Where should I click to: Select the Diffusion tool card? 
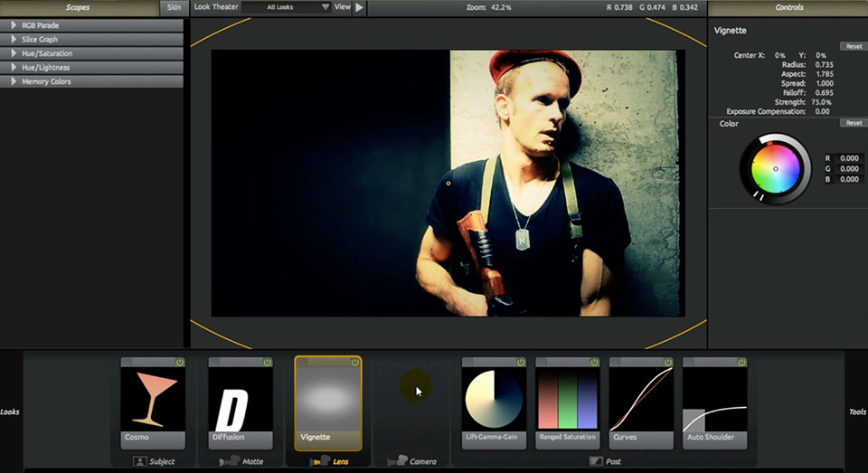pos(241,403)
